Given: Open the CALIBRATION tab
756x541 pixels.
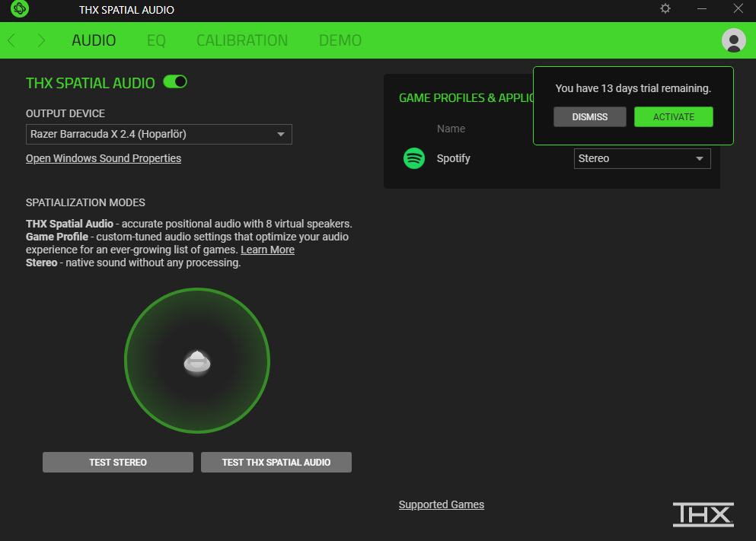Looking at the screenshot, I should pos(242,40).
